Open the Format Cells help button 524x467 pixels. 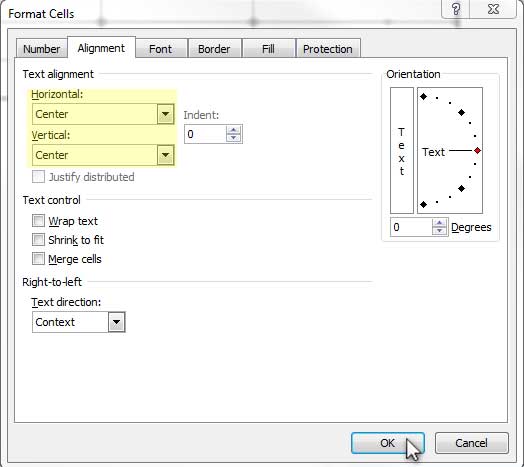pyautogui.click(x=455, y=9)
